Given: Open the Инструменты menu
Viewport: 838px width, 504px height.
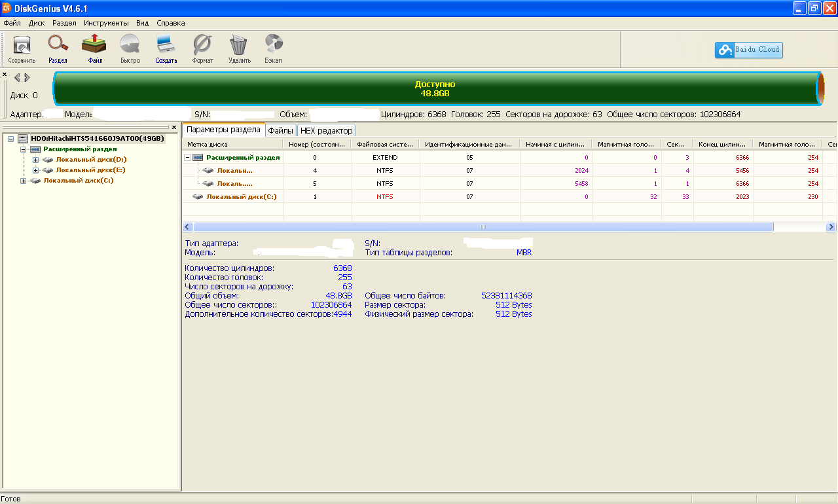Looking at the screenshot, I should (106, 23).
